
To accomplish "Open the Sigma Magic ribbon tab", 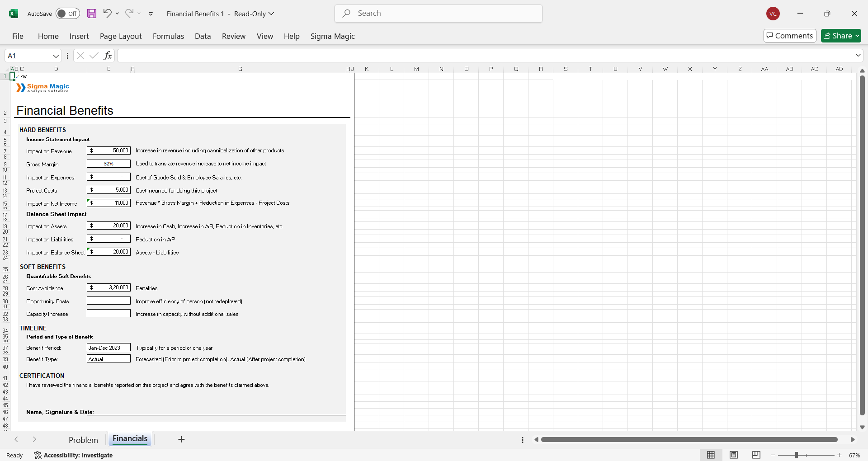I will click(x=332, y=36).
